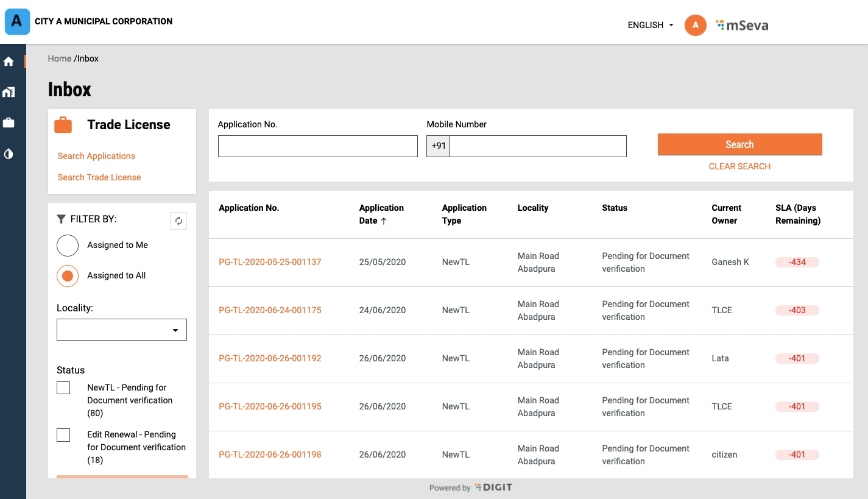The width and height of the screenshot is (868, 499).
Task: Select the 'Assigned to Me' radio button
Action: tap(68, 246)
